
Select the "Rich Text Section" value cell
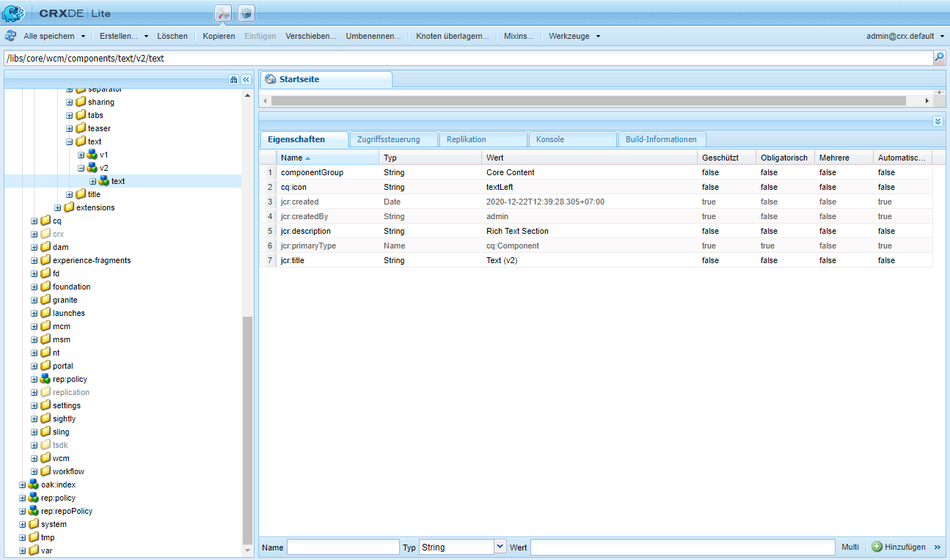[590, 231]
